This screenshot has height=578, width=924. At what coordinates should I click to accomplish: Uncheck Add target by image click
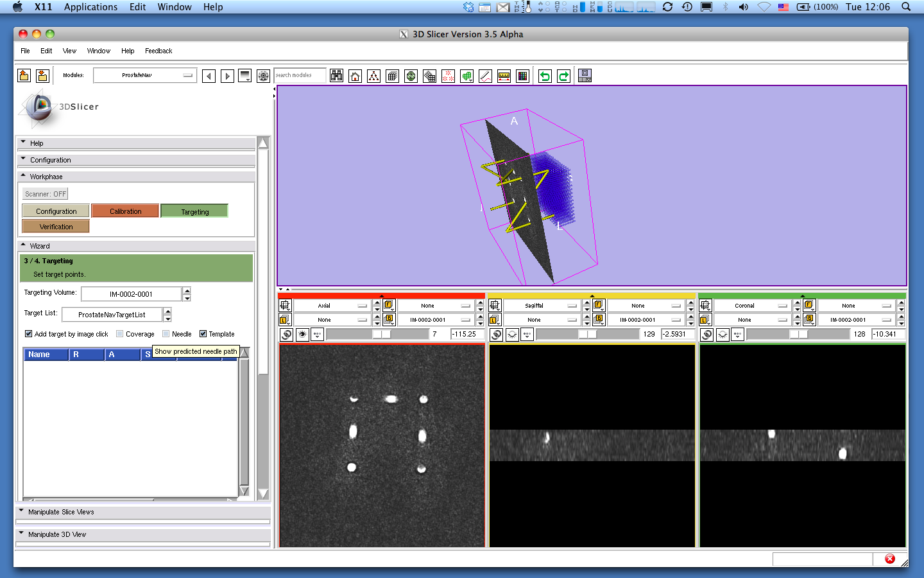[x=29, y=334]
